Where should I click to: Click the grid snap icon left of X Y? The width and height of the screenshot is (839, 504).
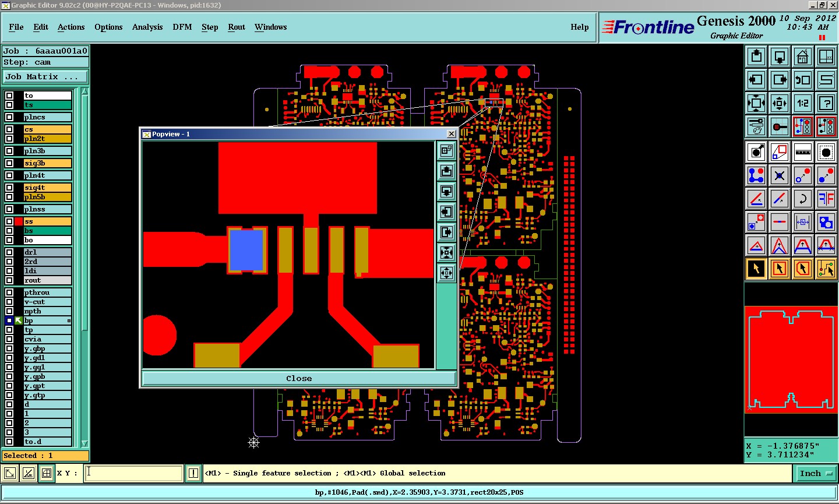click(47, 473)
